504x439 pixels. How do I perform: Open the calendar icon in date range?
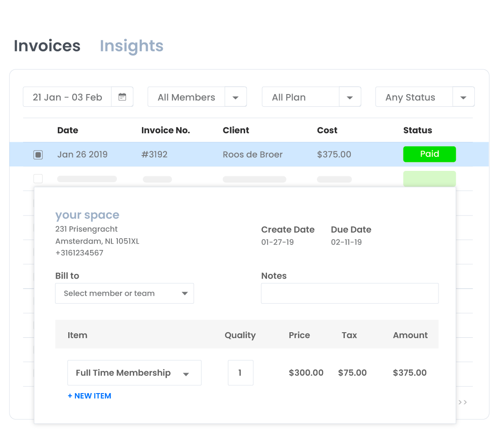(122, 97)
